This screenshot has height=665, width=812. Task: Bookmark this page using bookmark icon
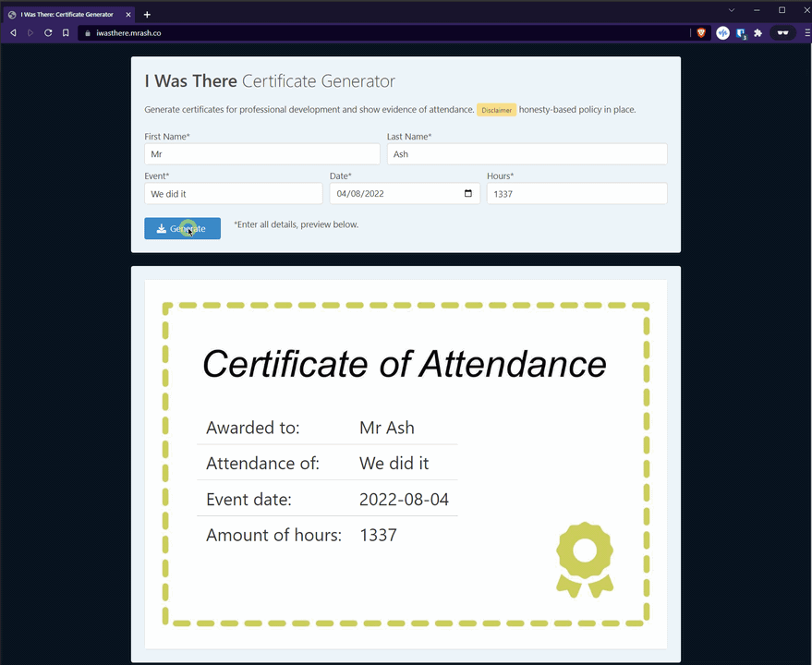tap(66, 32)
